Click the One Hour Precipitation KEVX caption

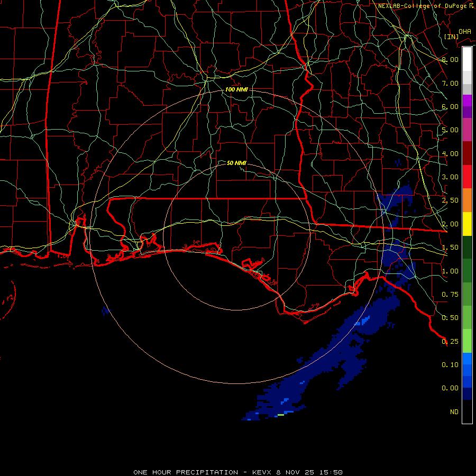pyautogui.click(x=238, y=472)
